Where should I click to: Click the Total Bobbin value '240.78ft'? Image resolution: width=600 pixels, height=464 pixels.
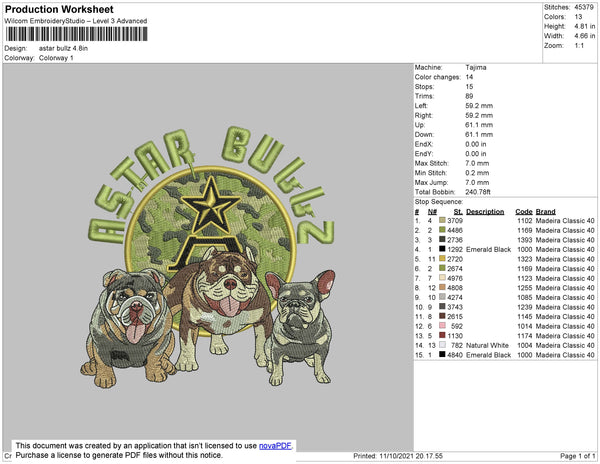(478, 192)
